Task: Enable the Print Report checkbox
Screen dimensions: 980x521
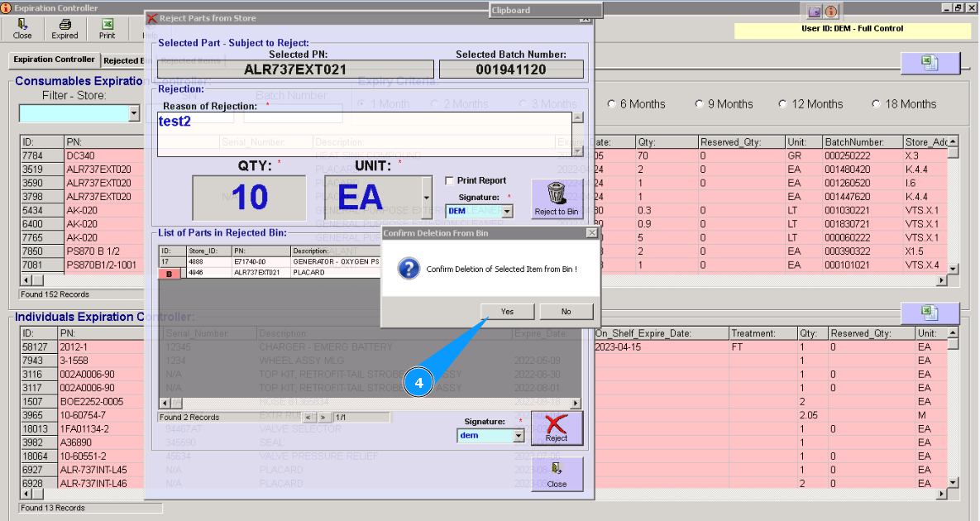Action: pos(449,180)
